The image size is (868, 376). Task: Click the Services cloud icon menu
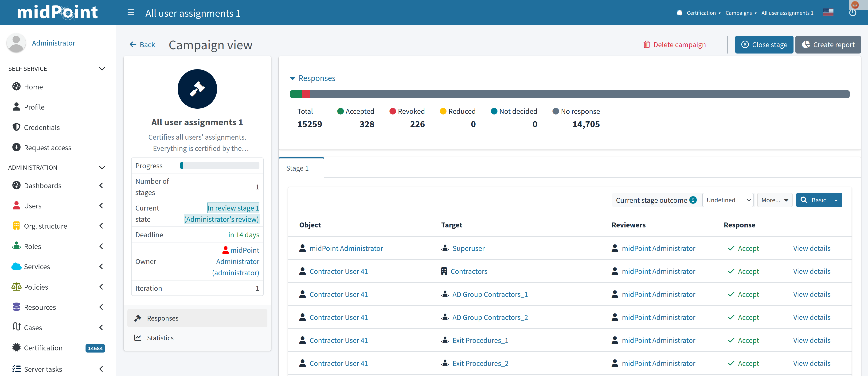tap(16, 266)
